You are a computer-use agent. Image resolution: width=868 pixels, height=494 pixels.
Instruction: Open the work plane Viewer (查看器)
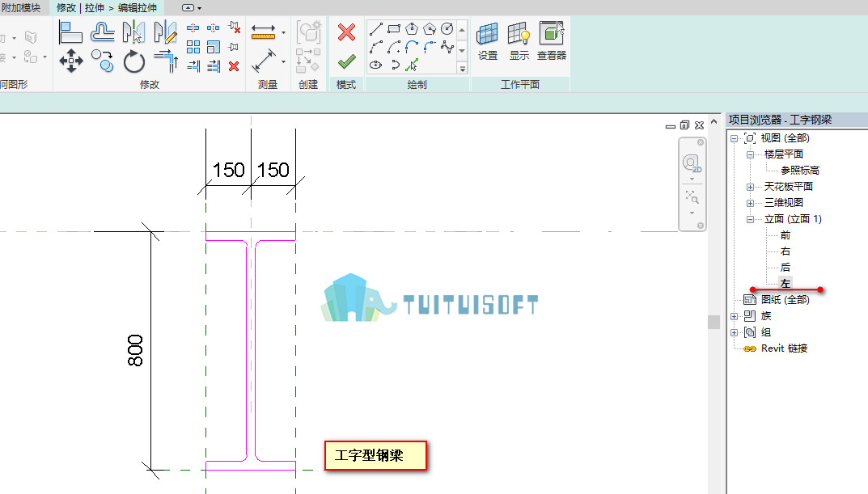click(x=552, y=41)
